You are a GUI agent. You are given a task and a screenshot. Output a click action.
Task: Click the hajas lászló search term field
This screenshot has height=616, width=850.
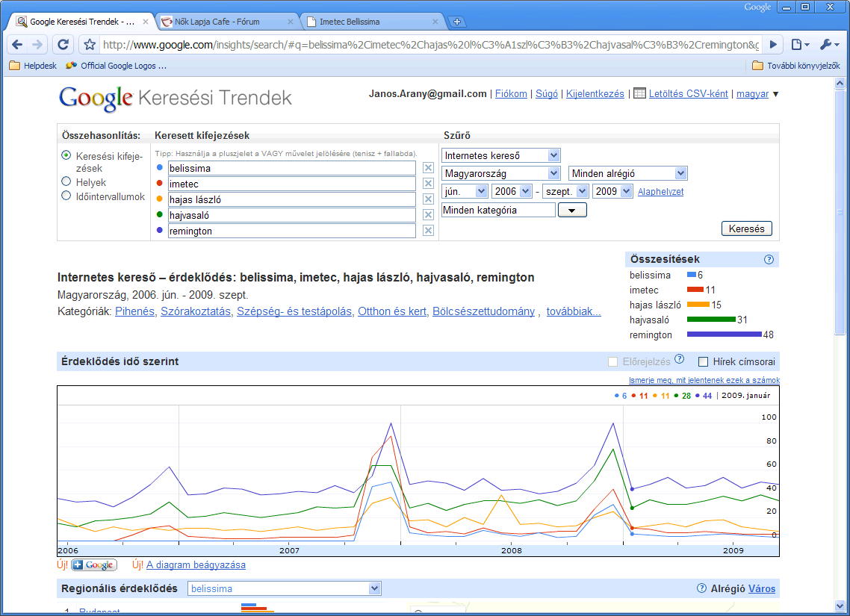coord(291,199)
